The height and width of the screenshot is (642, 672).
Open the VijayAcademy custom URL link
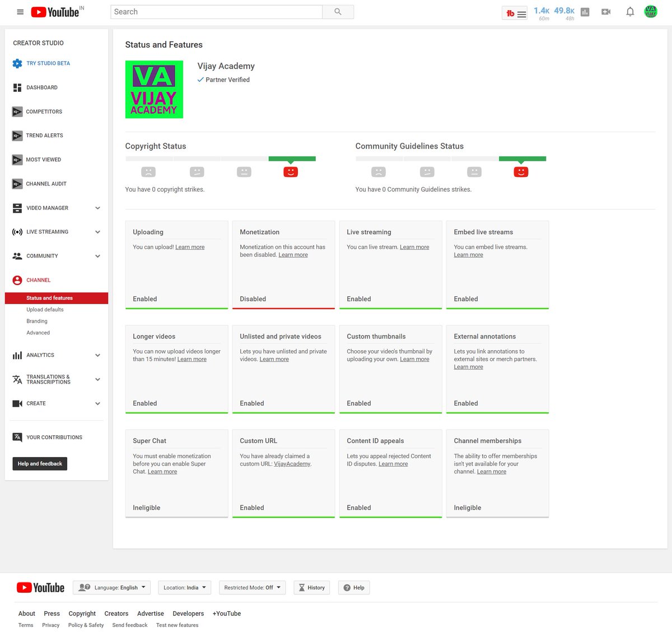pyautogui.click(x=292, y=464)
